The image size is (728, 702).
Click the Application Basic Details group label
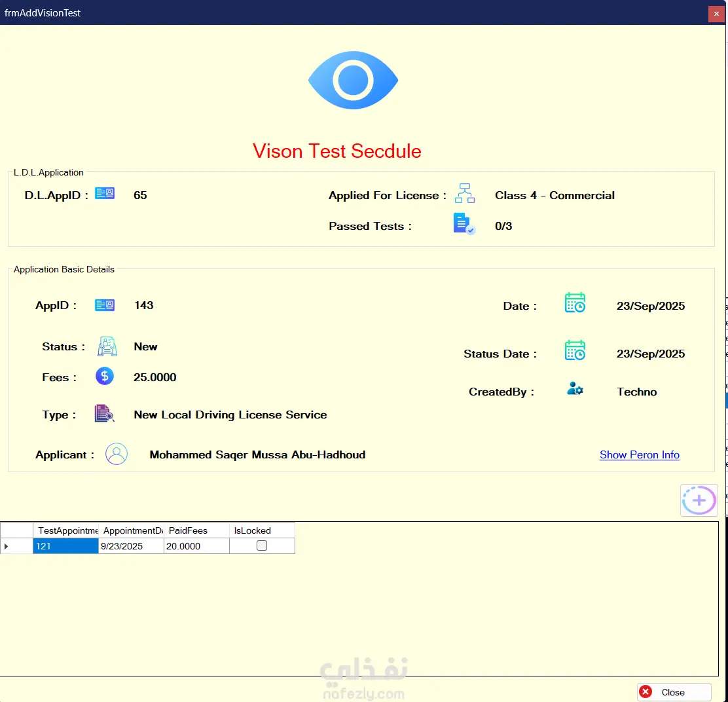coord(64,269)
